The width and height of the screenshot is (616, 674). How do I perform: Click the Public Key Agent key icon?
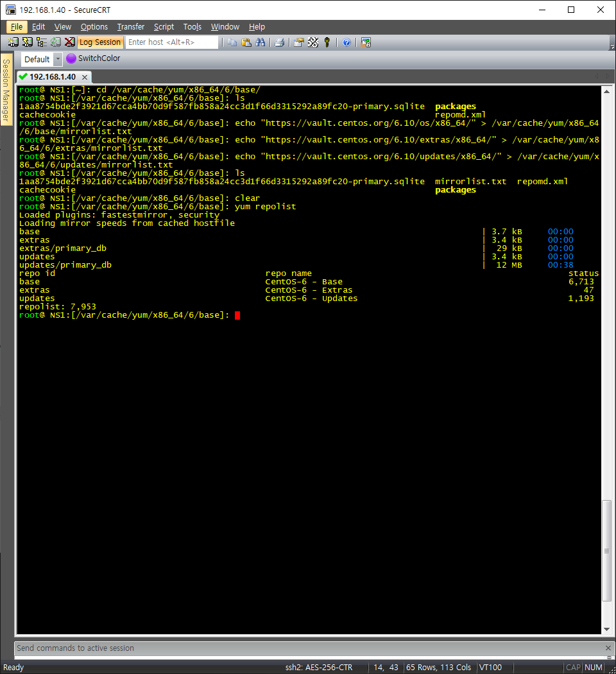[327, 42]
